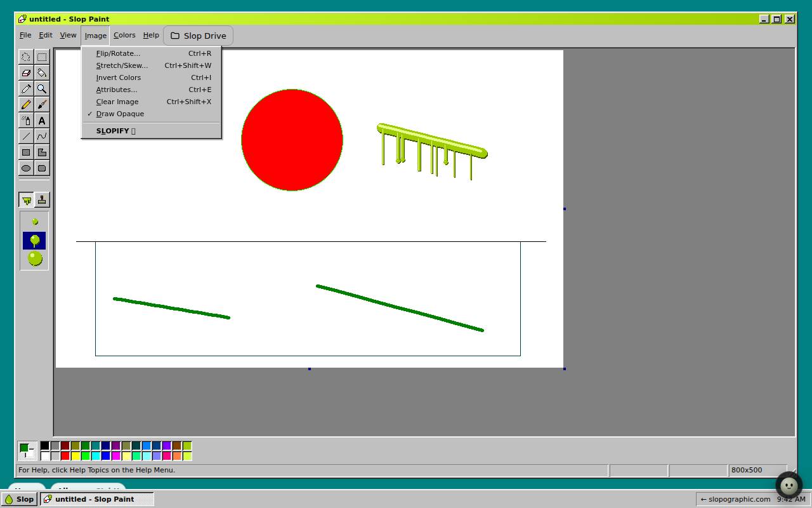Screen dimensions: 812x508
Task: Toggle the Draw Opaque checked option
Action: pyautogui.click(x=151, y=114)
